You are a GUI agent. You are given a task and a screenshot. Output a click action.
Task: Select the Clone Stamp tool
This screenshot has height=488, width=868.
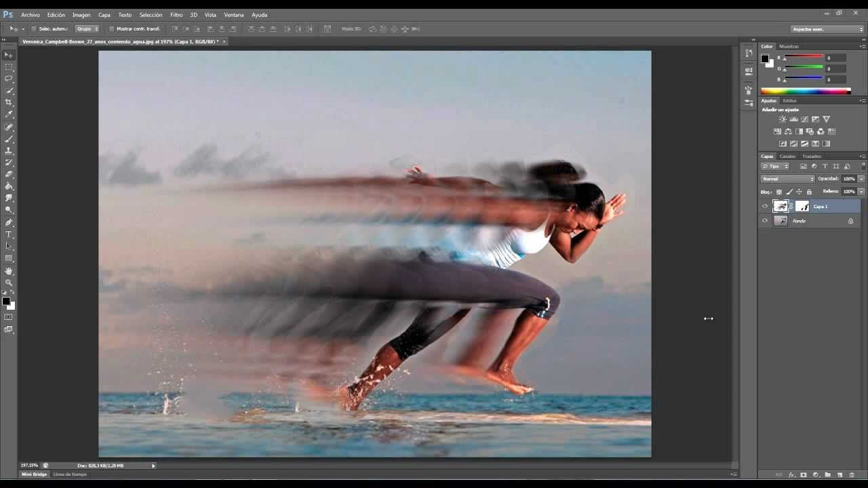click(9, 150)
